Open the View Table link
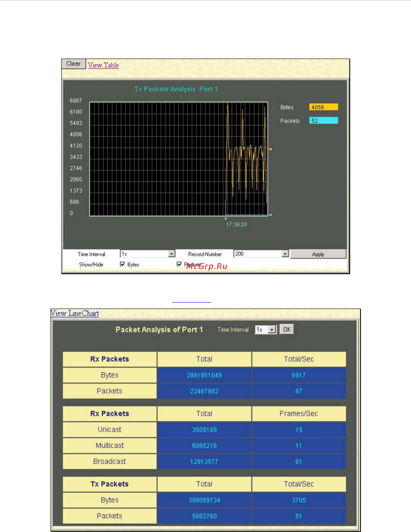This screenshot has width=411, height=532. tap(103, 65)
